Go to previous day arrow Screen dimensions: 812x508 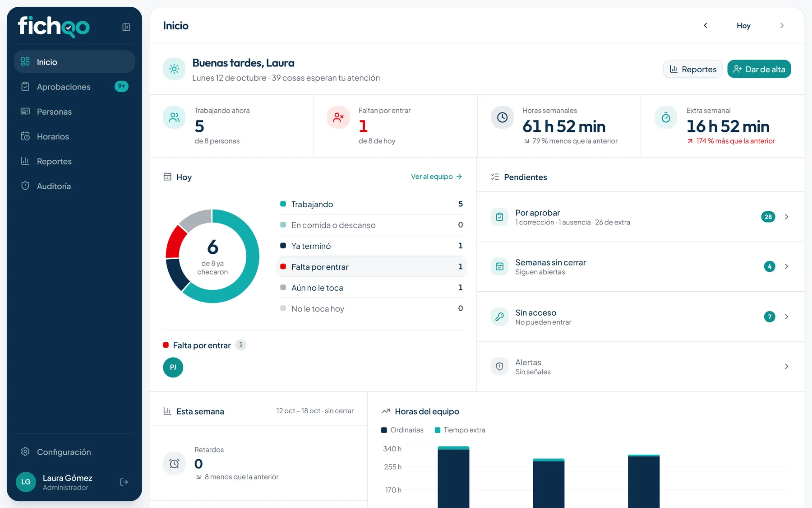706,26
